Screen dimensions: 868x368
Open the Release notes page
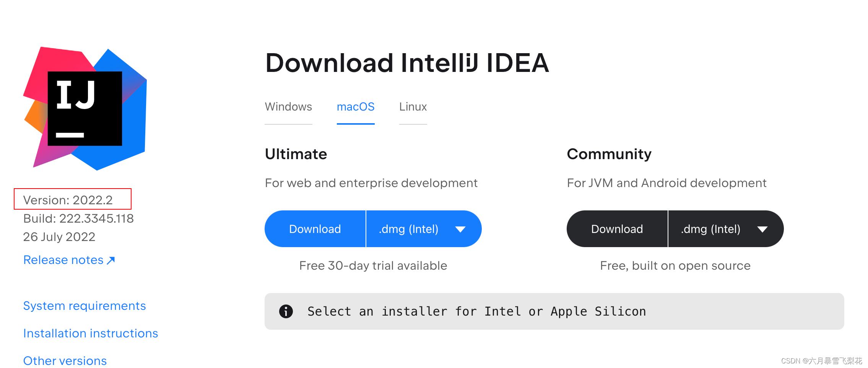[63, 260]
